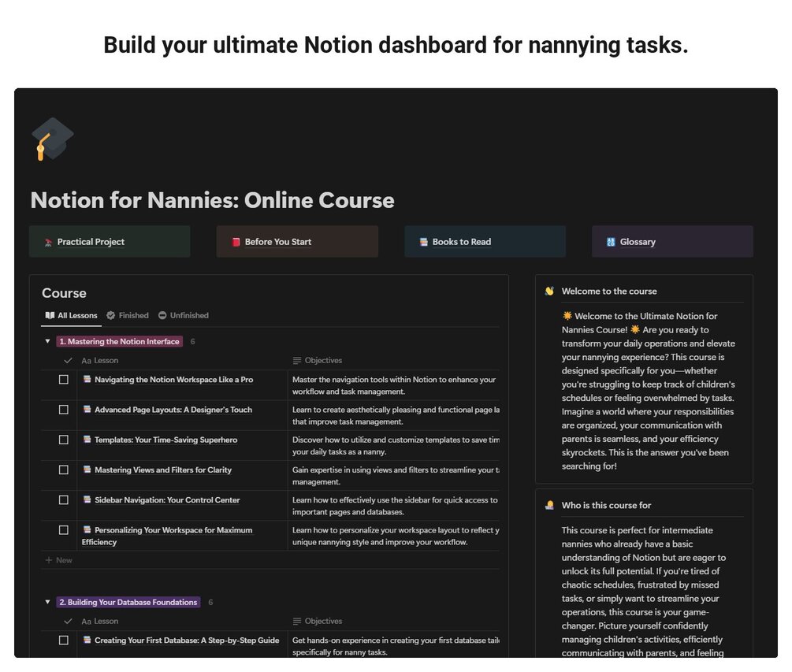Tick the Templates Time-Saving Superhero checkbox

coord(64,440)
